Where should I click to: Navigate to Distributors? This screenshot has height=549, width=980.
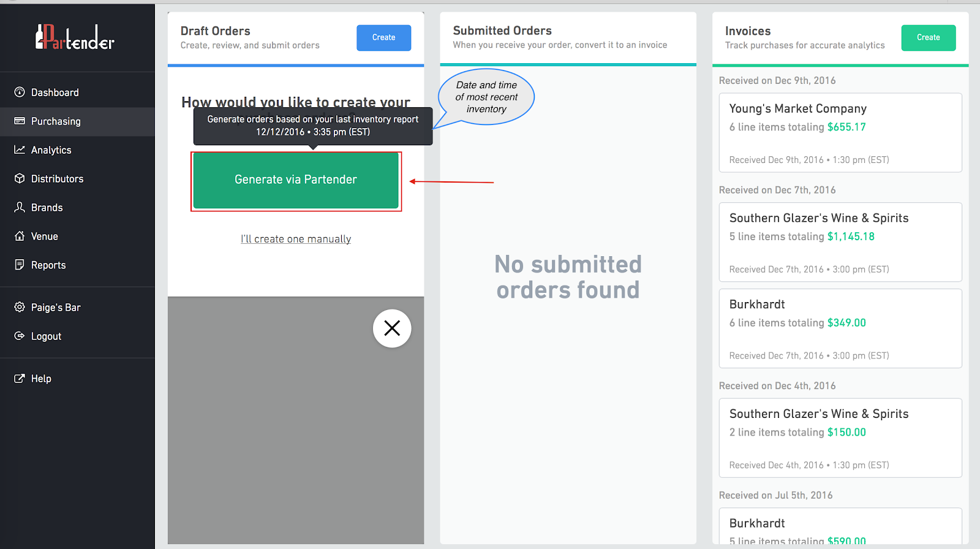(77, 179)
